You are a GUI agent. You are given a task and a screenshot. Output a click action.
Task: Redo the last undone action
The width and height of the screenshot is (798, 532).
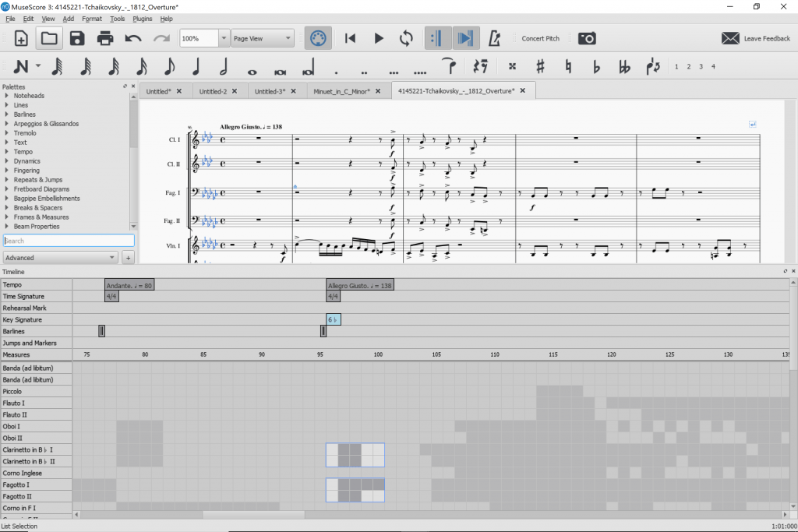tap(161, 38)
